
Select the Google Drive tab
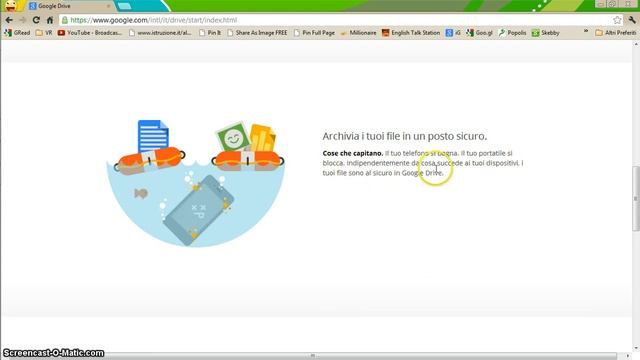[69, 6]
